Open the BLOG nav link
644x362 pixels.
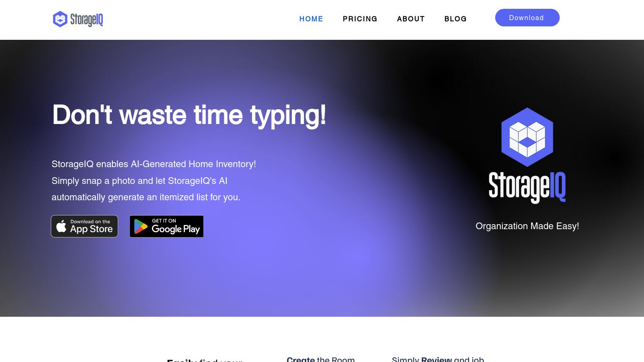point(455,19)
